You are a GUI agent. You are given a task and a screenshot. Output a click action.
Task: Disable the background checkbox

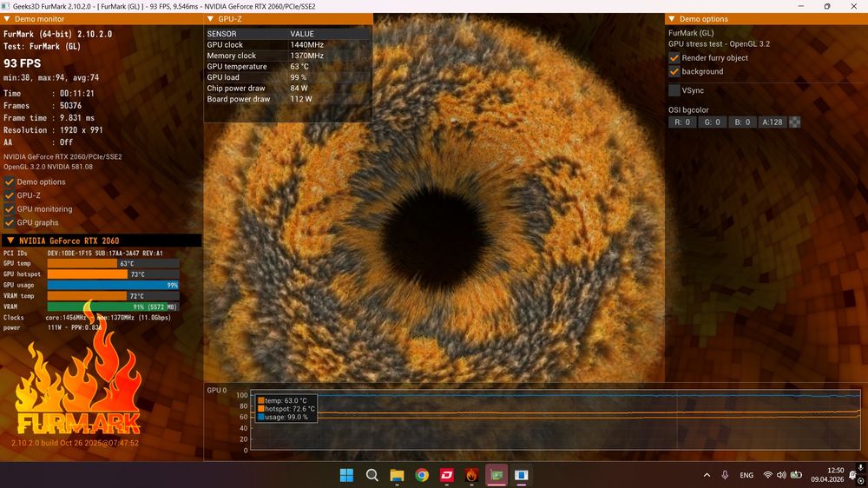(674, 71)
